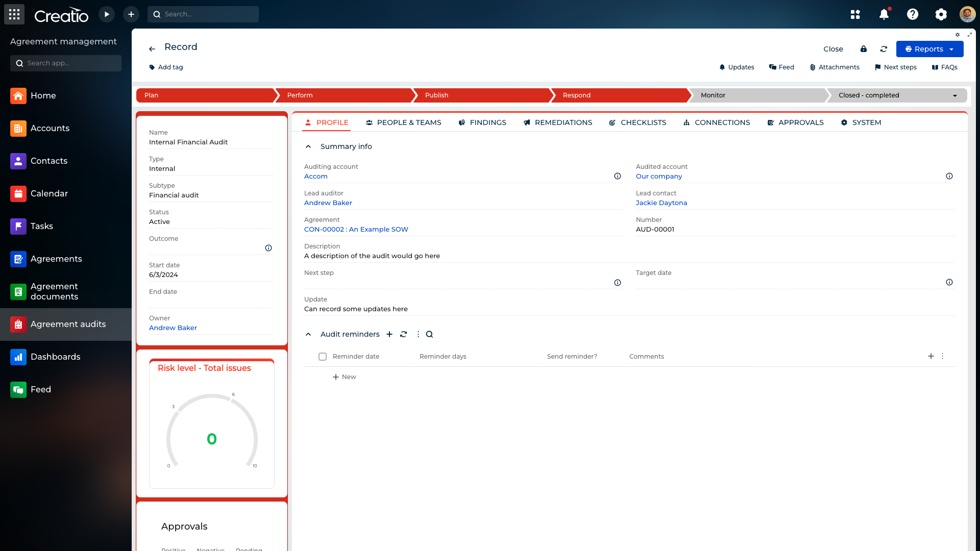
Task: Refresh the record with the refresh icon
Action: coord(884,49)
